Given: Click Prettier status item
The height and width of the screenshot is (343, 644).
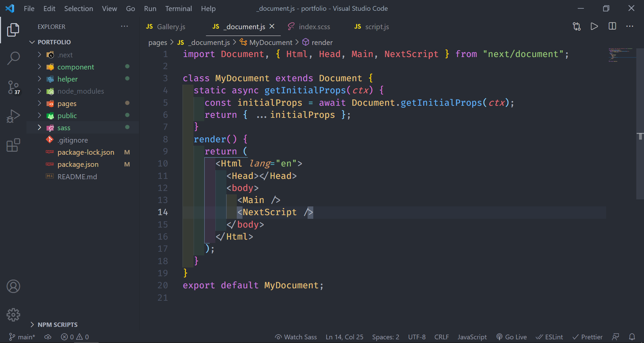Looking at the screenshot, I should tap(587, 337).
